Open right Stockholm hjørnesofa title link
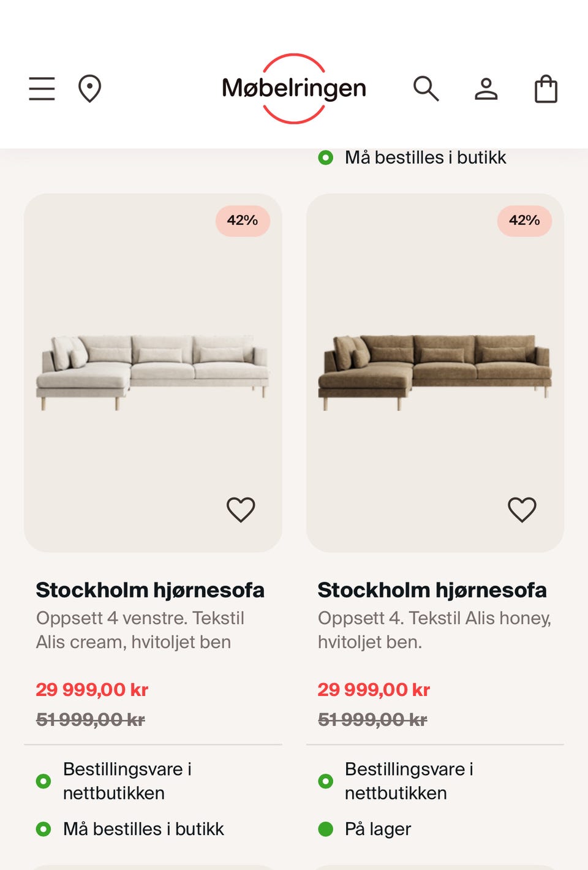588x870 pixels. tap(432, 590)
